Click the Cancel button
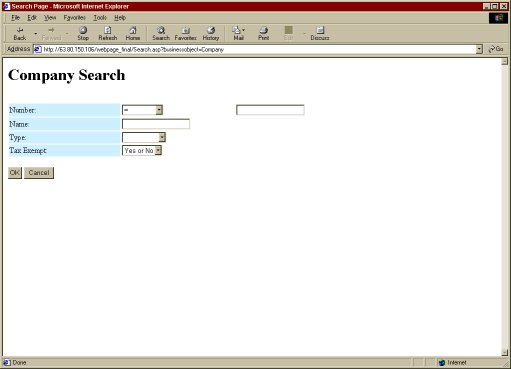511x369 pixels. click(x=39, y=173)
